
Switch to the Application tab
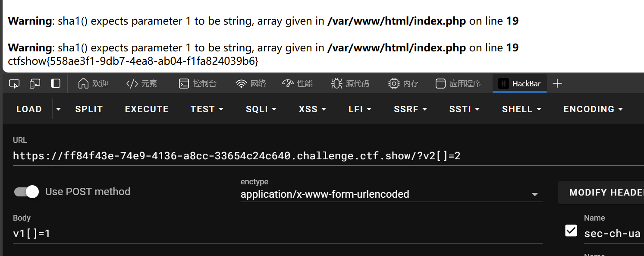tap(458, 84)
